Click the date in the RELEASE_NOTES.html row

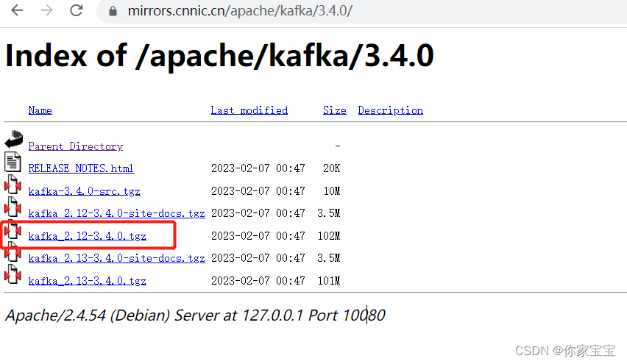click(258, 168)
